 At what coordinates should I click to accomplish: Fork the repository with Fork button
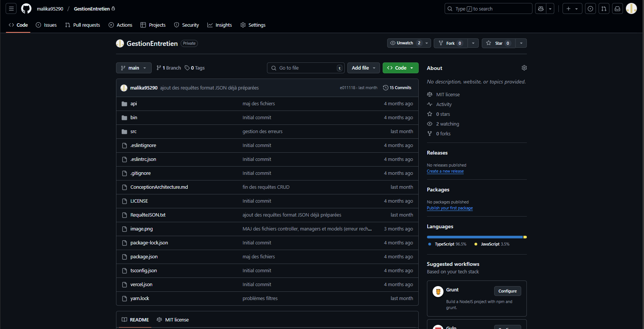[x=451, y=43]
